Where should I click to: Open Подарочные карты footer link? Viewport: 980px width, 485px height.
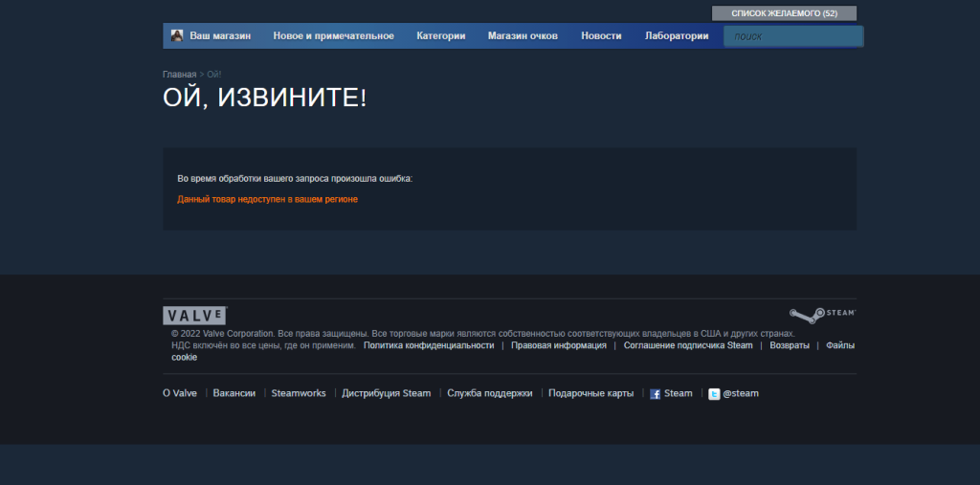coord(591,393)
